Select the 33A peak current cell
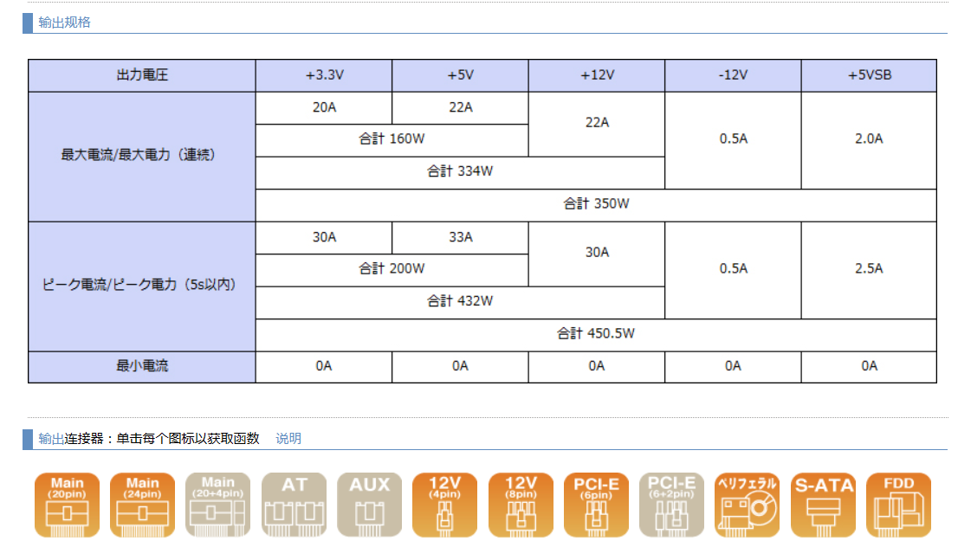958x560 pixels. click(460, 237)
